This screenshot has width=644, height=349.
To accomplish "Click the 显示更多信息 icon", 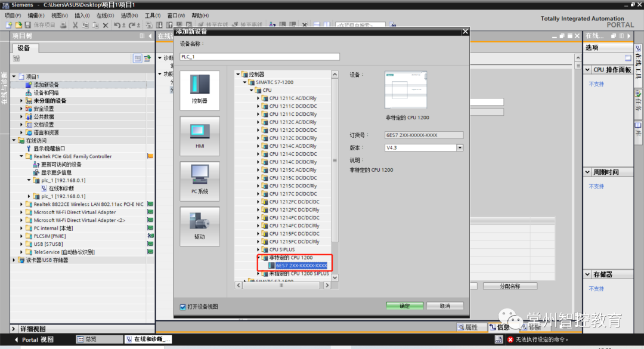I will coord(36,172).
